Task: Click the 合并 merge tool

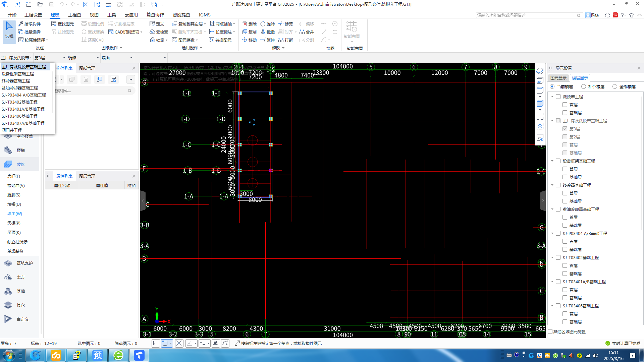Action: click(307, 32)
